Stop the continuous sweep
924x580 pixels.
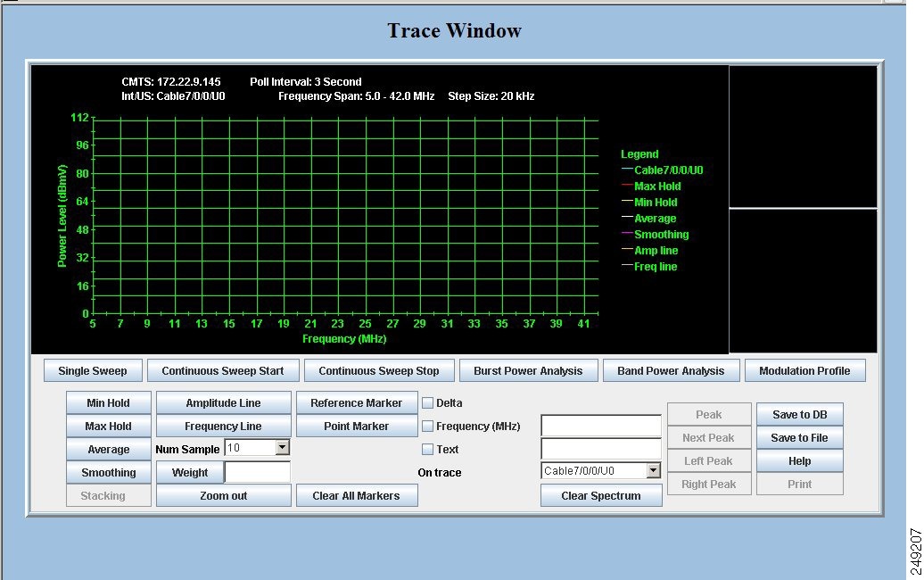click(379, 371)
